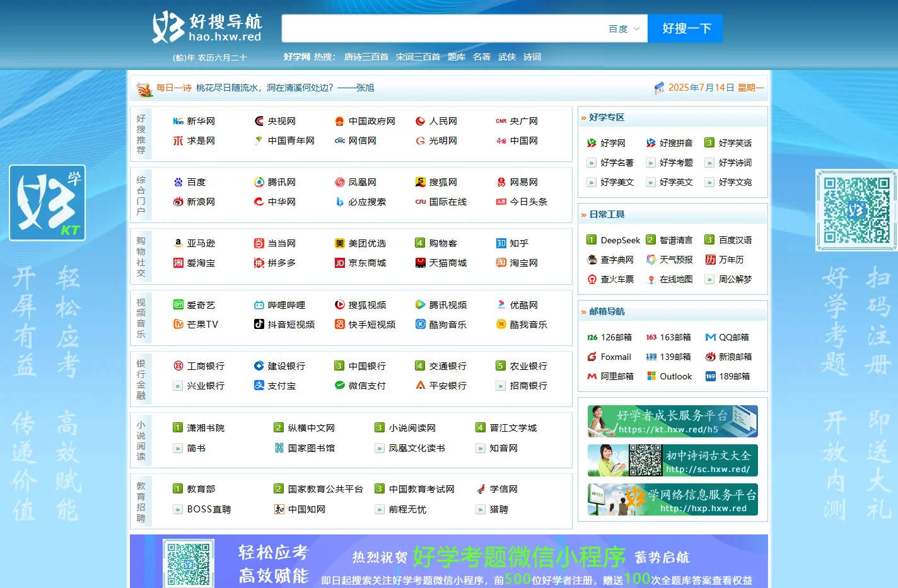Open the 中国知网 link
The height and width of the screenshot is (588, 898).
[x=306, y=509]
